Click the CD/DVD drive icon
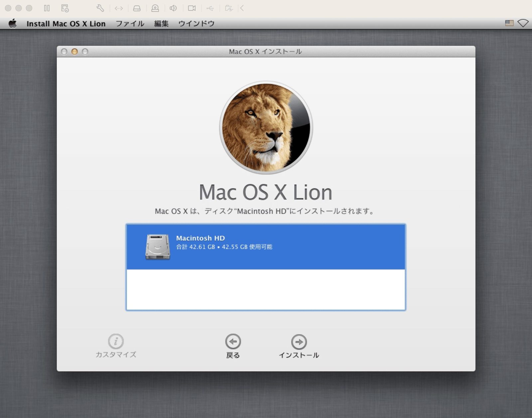The image size is (532, 418). (x=155, y=8)
